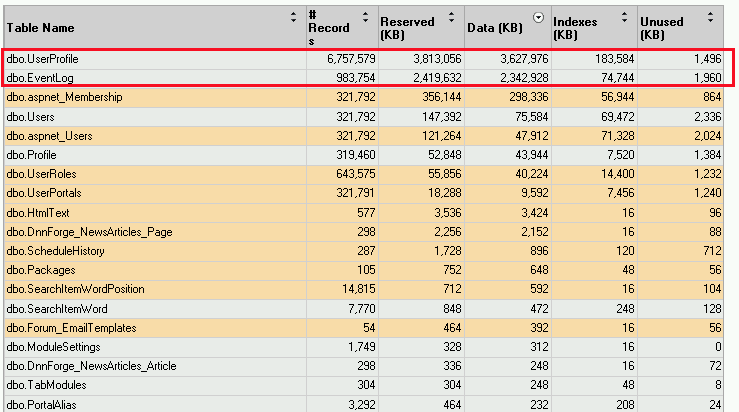Click the Table Name column header

pos(41,28)
